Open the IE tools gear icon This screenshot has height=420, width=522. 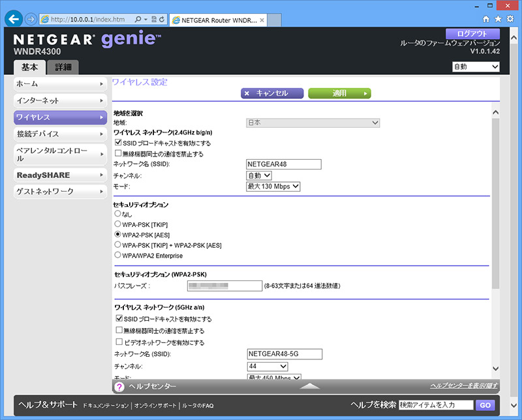point(510,20)
